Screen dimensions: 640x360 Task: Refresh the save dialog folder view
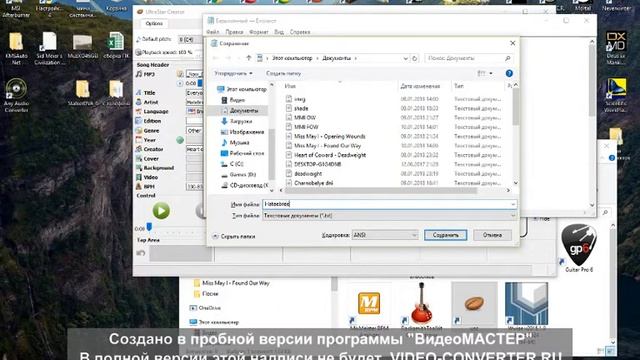point(415,58)
